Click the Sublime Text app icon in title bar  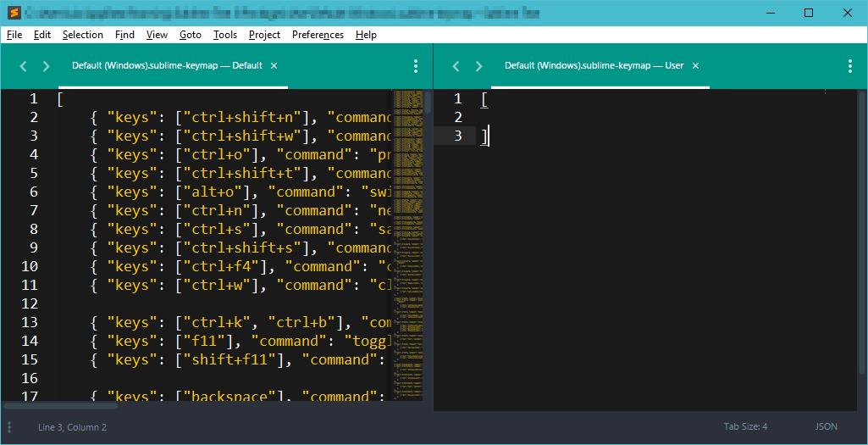[15, 12]
